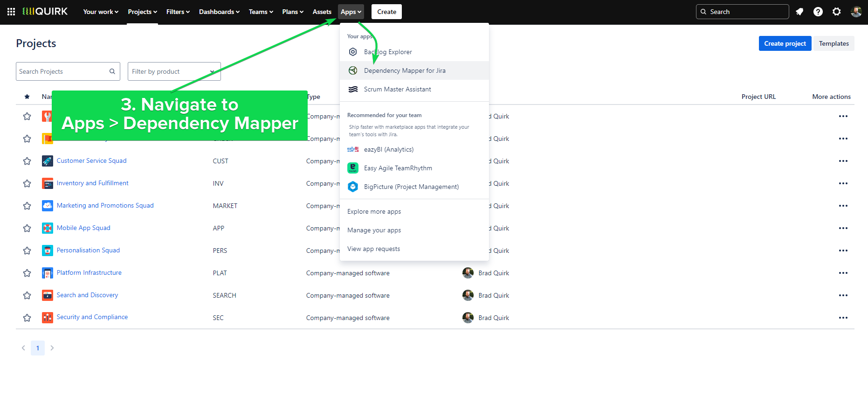Image resolution: width=868 pixels, height=418 pixels.
Task: Click the Create project button
Action: click(x=785, y=43)
